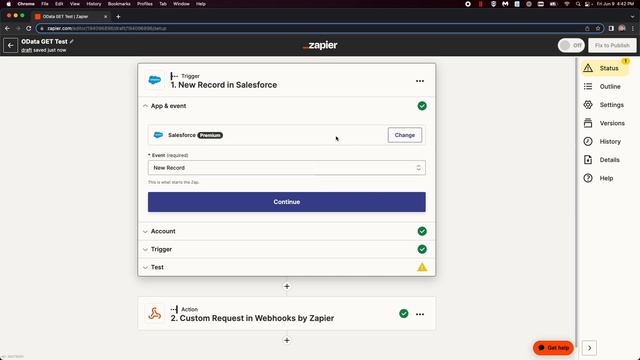This screenshot has height=360, width=640.
Task: Add step after Webhooks action
Action: coord(287,340)
